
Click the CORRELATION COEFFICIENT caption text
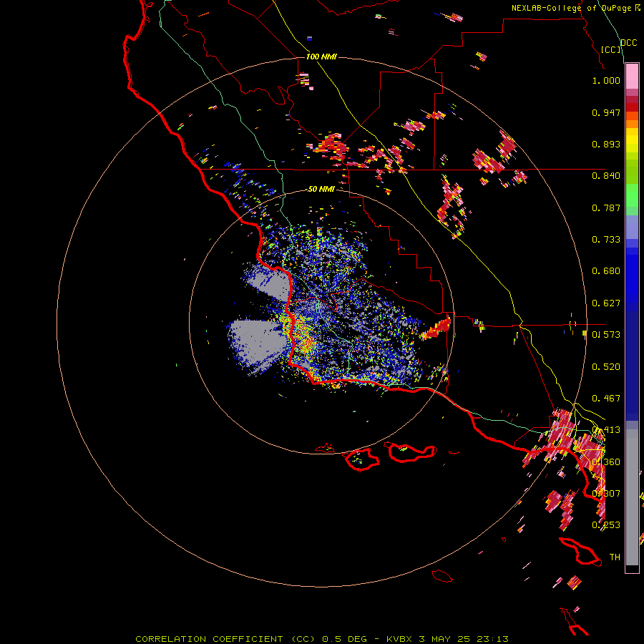pos(209,639)
